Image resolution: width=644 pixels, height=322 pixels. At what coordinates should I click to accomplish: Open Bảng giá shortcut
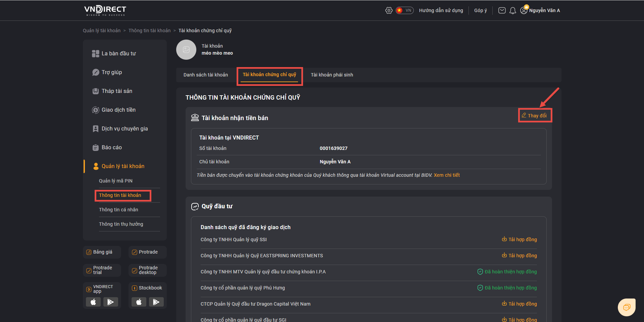[x=102, y=252]
